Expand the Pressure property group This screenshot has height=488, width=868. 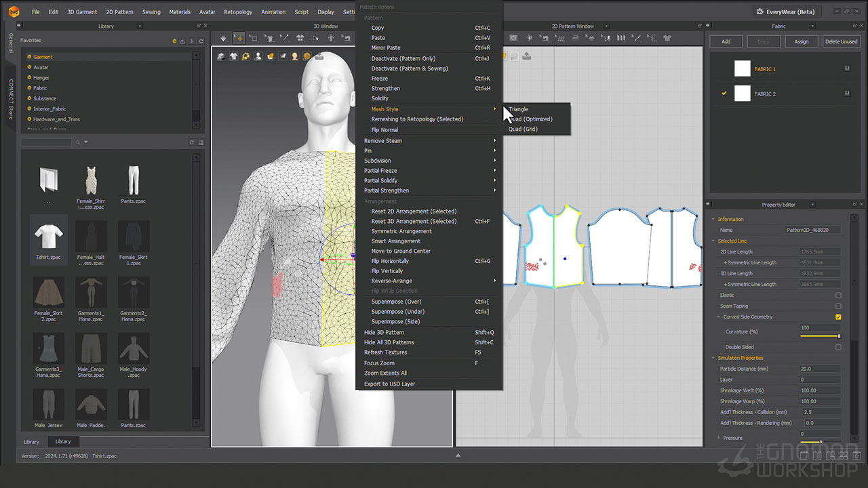[x=719, y=438]
